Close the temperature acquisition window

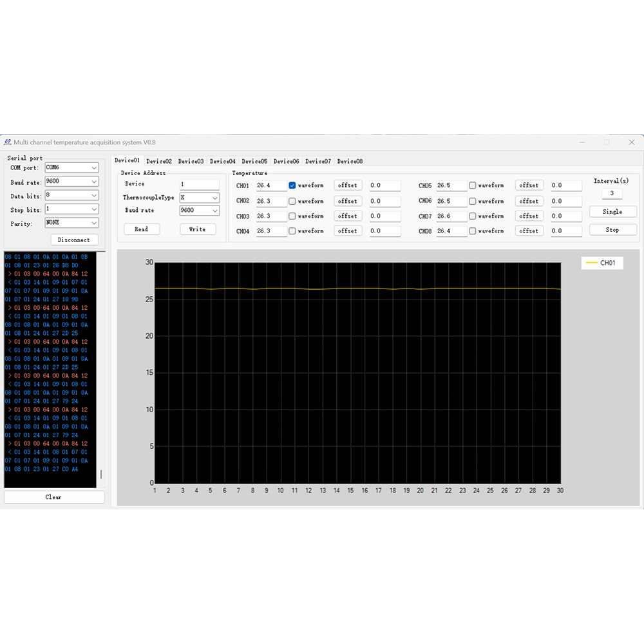[631, 142]
